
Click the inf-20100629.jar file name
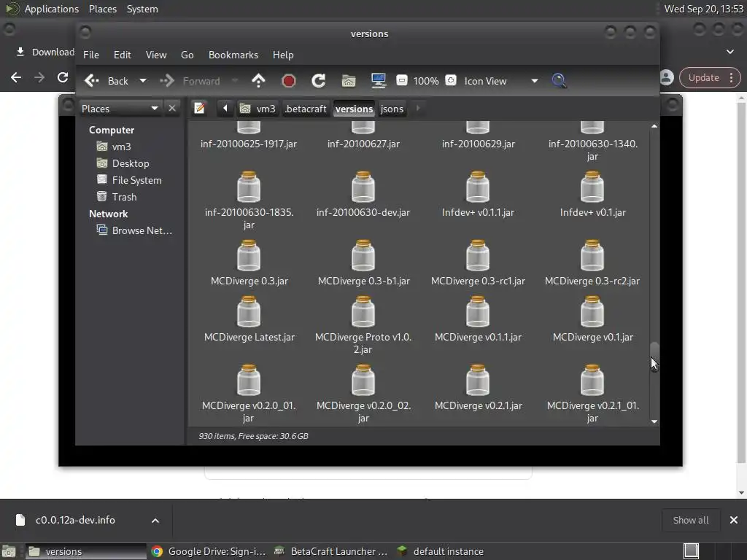[x=479, y=144]
